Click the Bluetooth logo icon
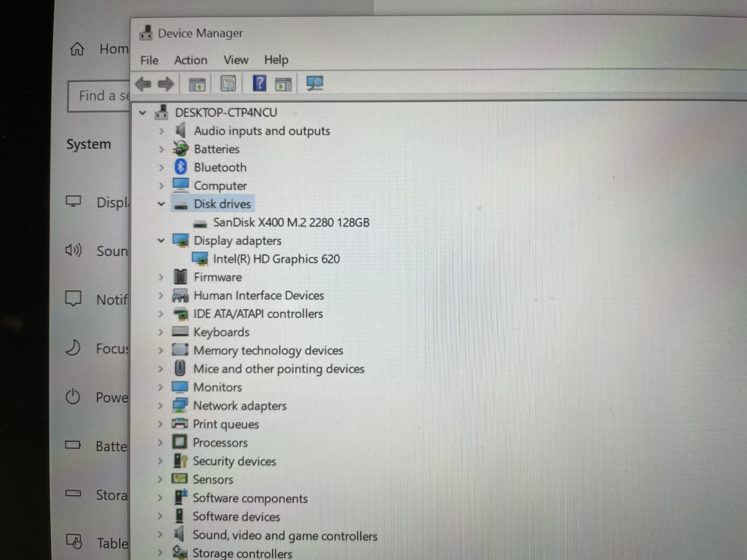Image resolution: width=747 pixels, height=560 pixels. 180,167
